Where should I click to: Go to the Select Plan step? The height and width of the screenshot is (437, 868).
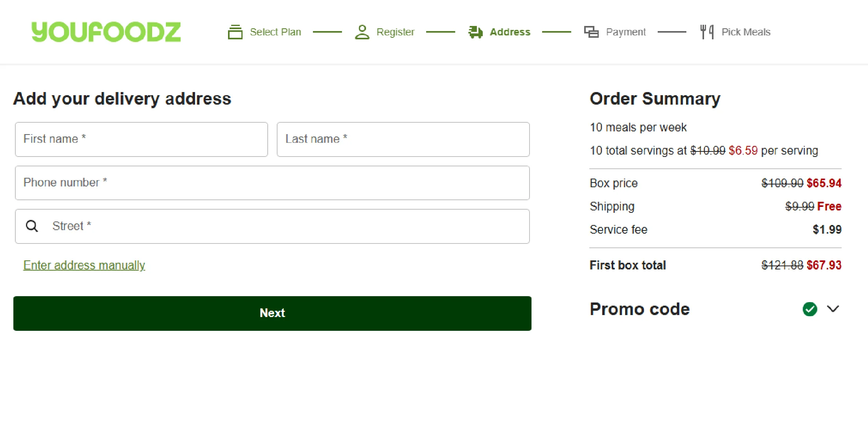tap(275, 32)
